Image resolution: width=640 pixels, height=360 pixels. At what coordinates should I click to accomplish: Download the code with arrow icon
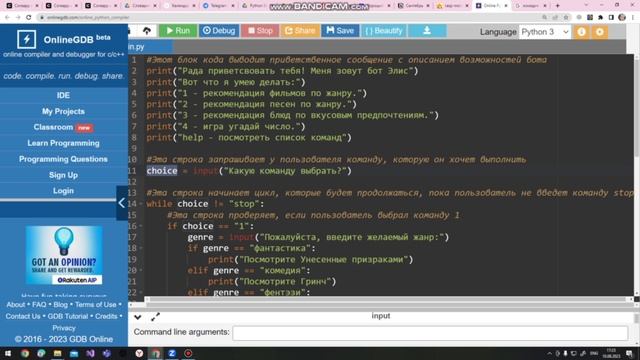click(x=427, y=31)
